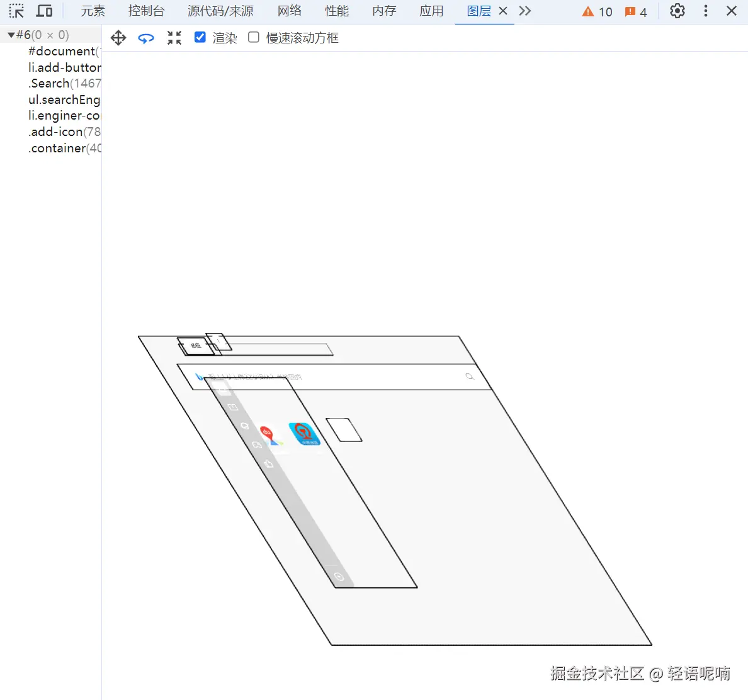Collapse the #6 layer tree root
Image resolution: width=748 pixels, height=700 pixels.
[x=11, y=35]
